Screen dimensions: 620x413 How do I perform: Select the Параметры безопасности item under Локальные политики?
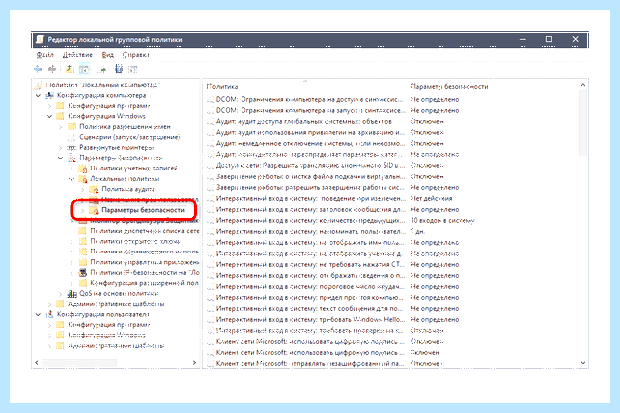143,210
